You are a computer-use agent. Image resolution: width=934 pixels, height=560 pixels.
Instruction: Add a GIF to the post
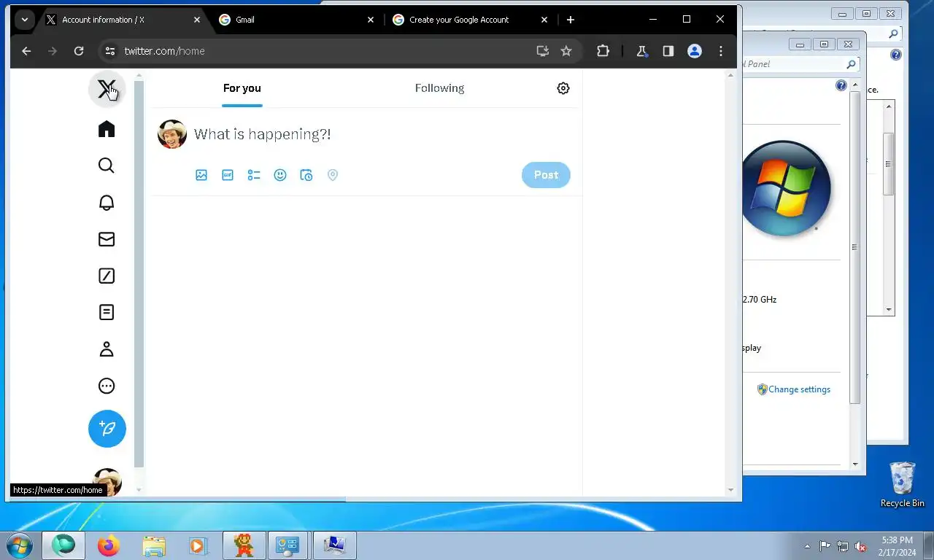[228, 175]
